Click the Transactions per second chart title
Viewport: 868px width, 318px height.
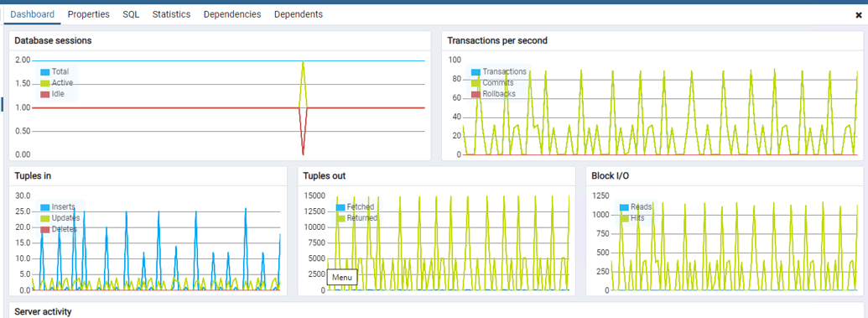(497, 40)
